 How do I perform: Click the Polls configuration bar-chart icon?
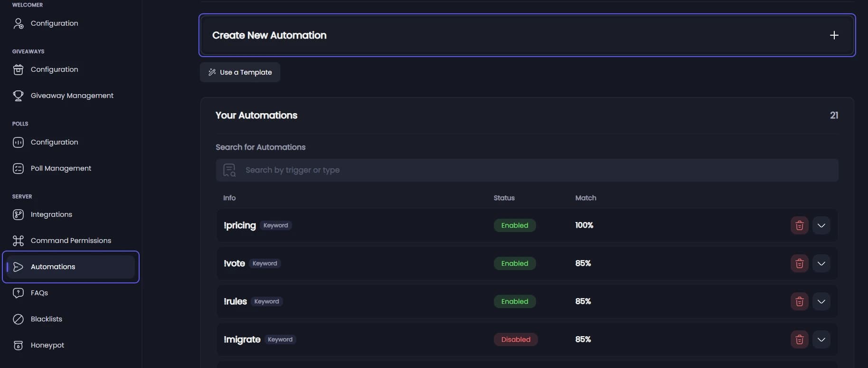pyautogui.click(x=18, y=142)
